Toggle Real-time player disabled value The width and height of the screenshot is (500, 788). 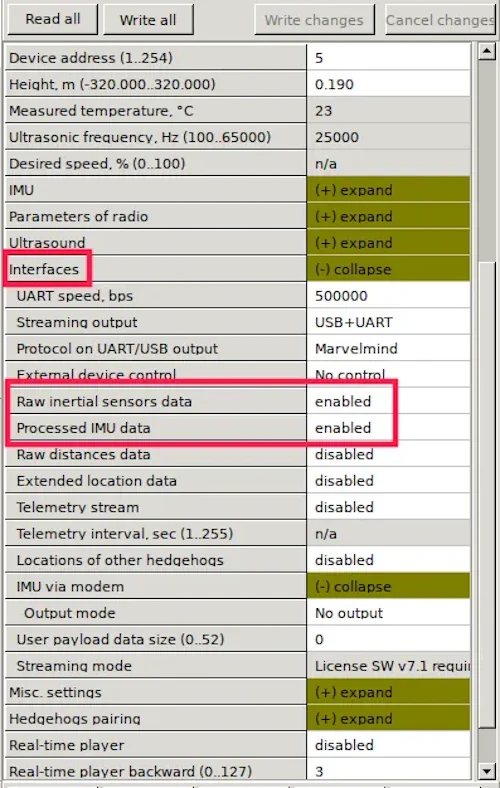click(388, 745)
